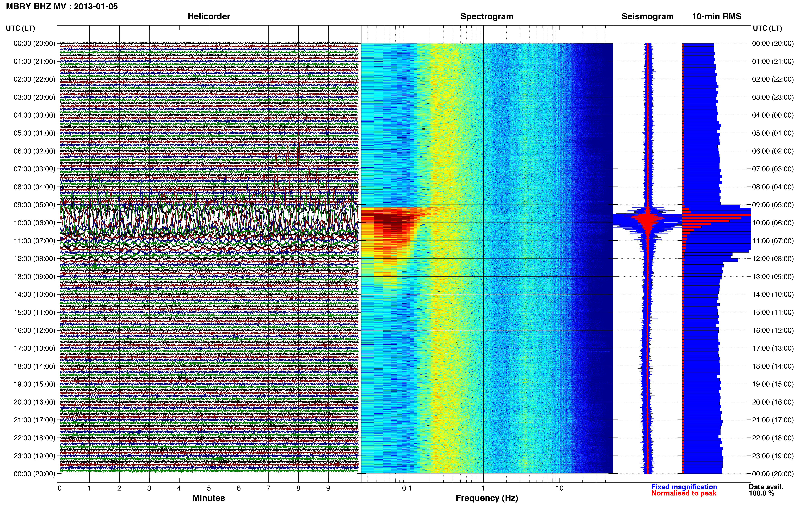Click right-axis time label 23:00 (19:00)
812x508 pixels.
[x=773, y=456]
